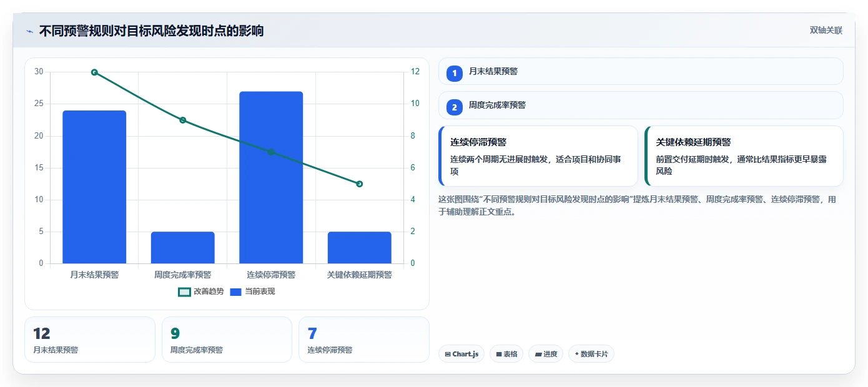
Task: Toggle the 改善趋势 legend swatch
Action: tap(184, 291)
